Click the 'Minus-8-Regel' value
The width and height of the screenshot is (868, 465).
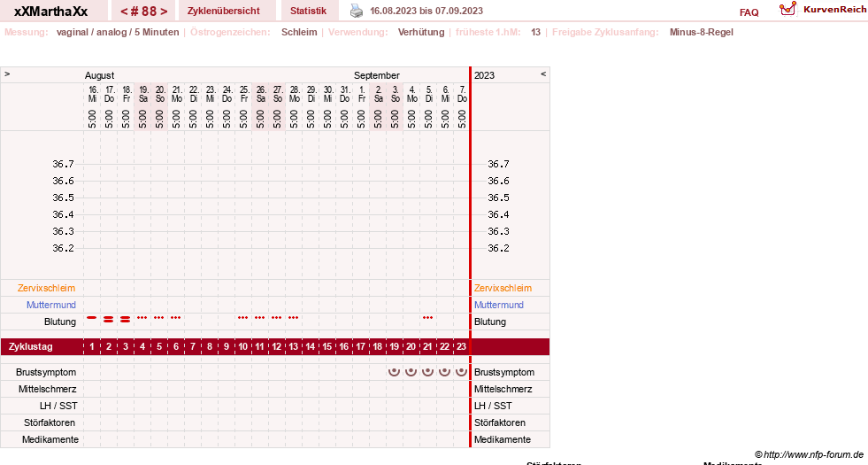[702, 32]
